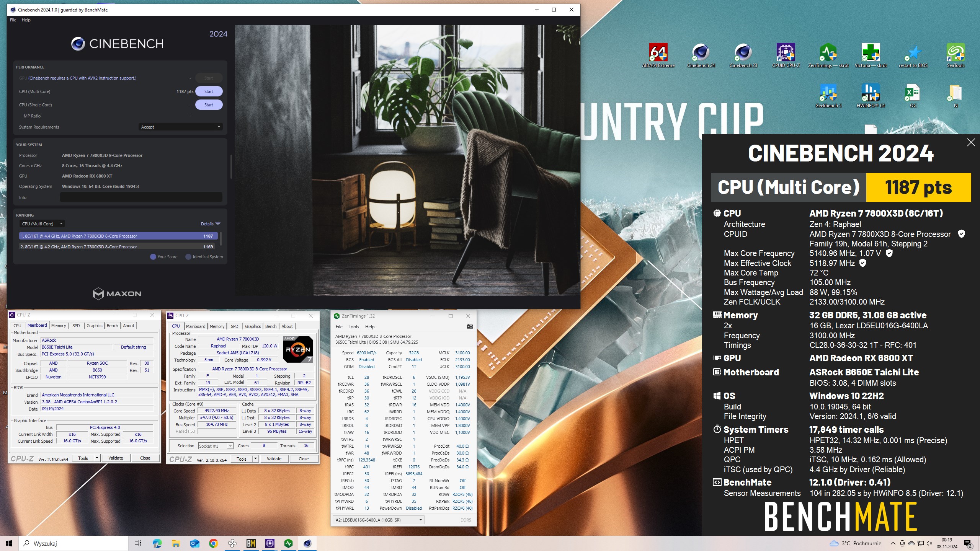980x551 pixels.
Task: Start the CPU (Single Core) benchmark
Action: [x=209, y=105]
